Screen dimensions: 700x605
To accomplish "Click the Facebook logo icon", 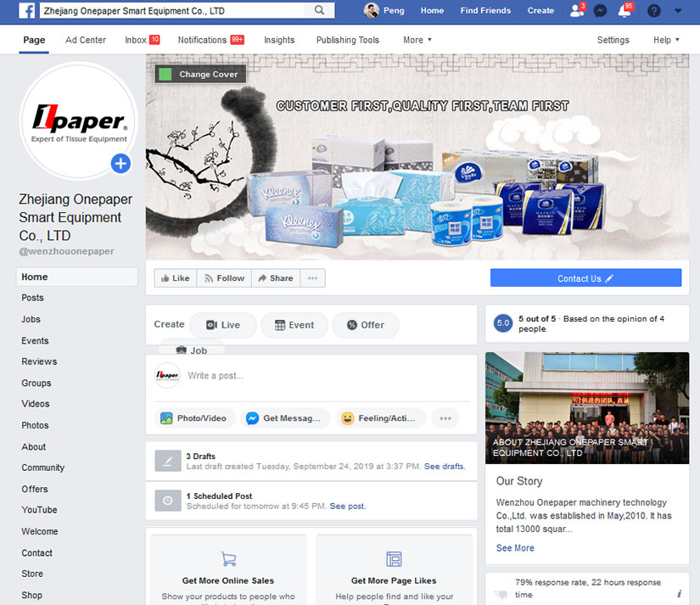I will tap(27, 11).
